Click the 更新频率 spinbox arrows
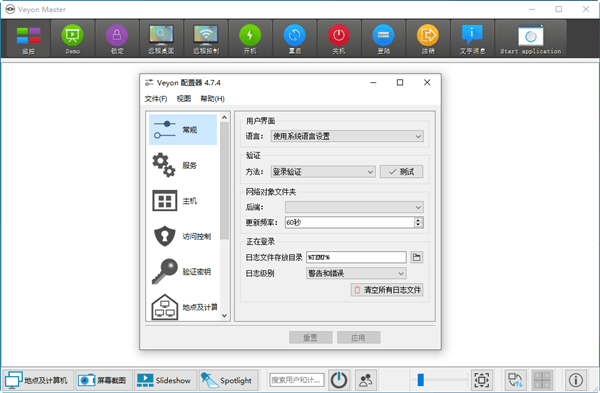The image size is (600, 393). (x=419, y=222)
